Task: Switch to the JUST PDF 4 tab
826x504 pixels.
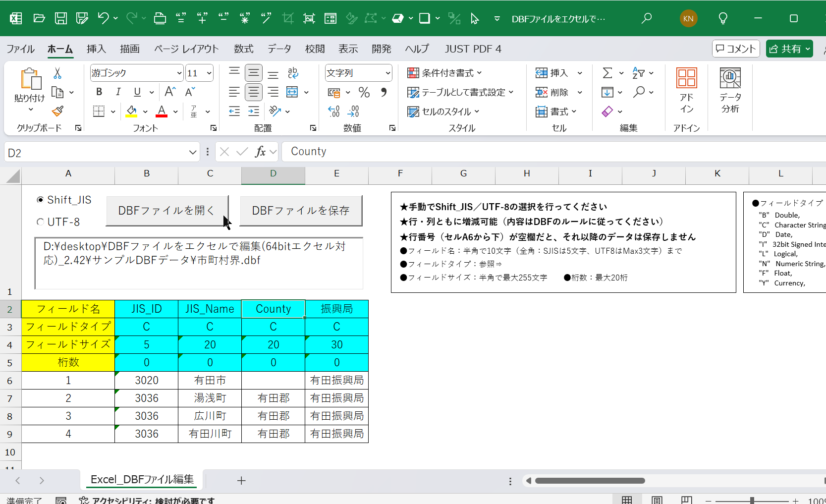Action: (473, 49)
